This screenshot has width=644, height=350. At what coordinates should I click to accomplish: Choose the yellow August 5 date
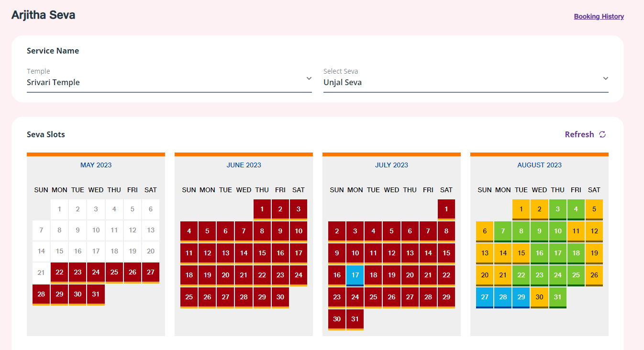(594, 210)
